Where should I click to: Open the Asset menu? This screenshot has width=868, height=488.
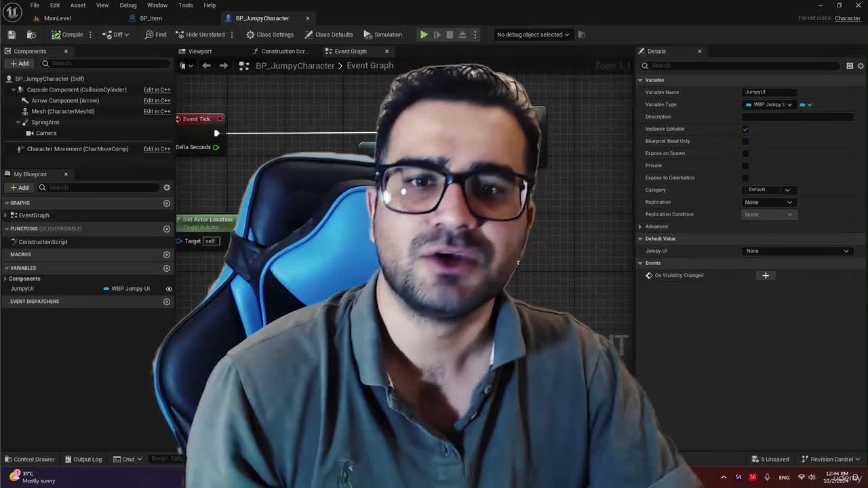point(78,5)
